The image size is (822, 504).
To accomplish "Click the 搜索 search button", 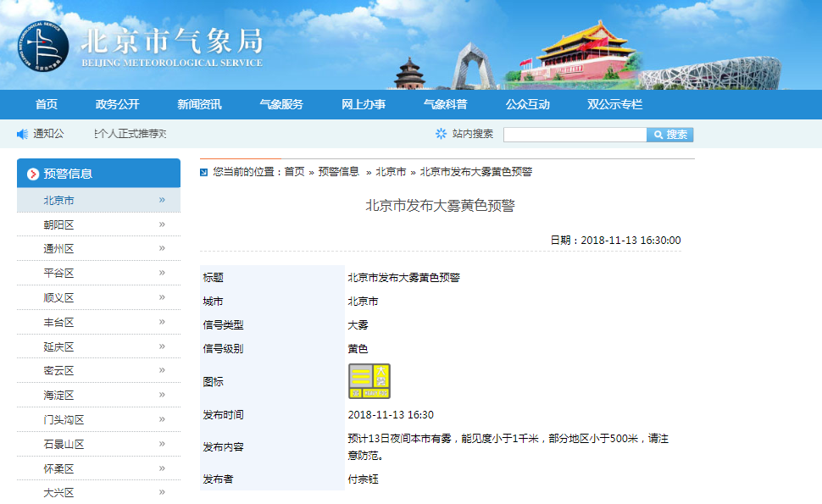I will (670, 135).
